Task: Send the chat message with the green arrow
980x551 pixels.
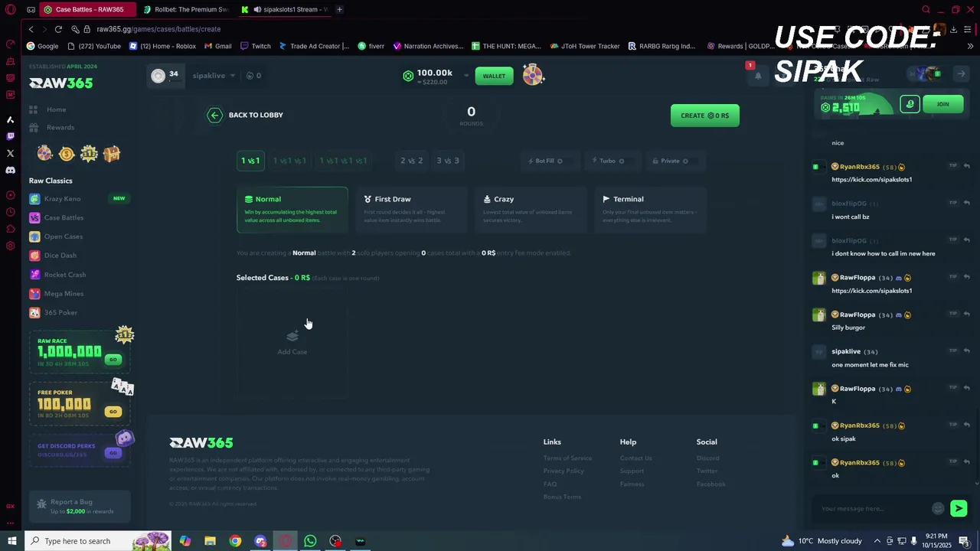Action: tap(959, 508)
